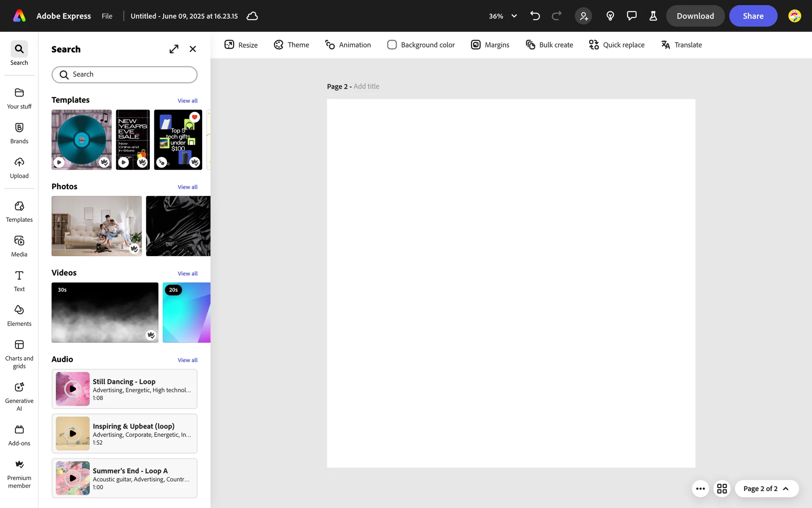Viewport: 812px width, 508px height.
Task: Open Animation options
Action: point(348,45)
